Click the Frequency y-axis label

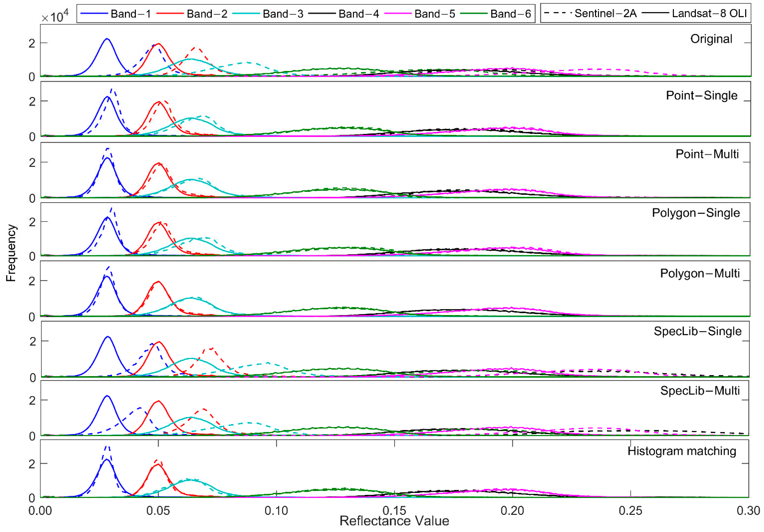click(11, 253)
